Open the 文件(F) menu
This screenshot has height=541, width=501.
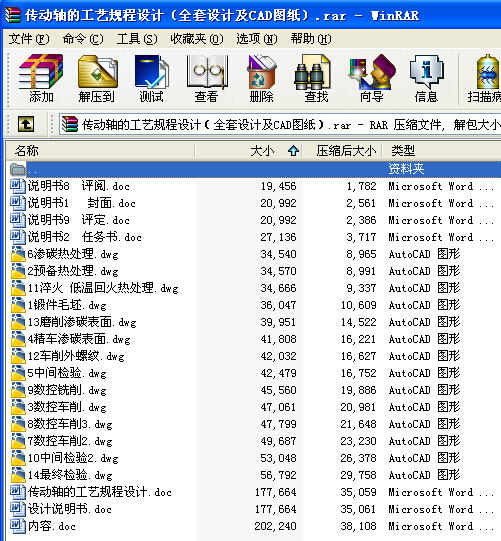(x=29, y=39)
